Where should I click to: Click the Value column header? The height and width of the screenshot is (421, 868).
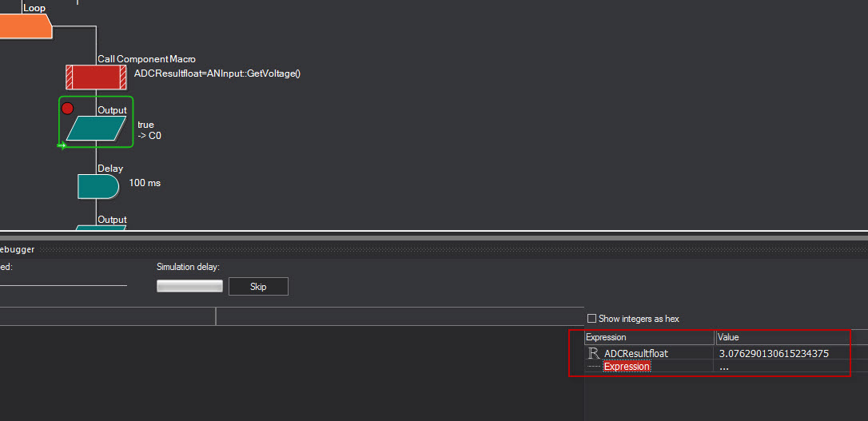(x=791, y=337)
